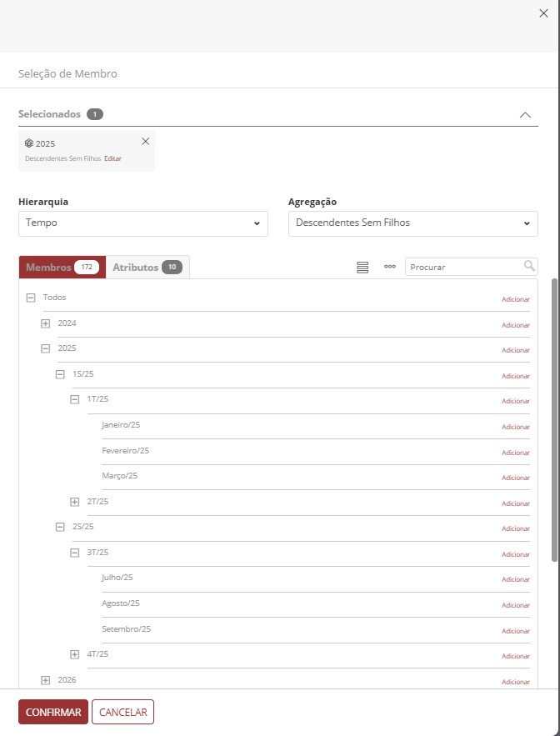Open the three-dots options icon

389,267
